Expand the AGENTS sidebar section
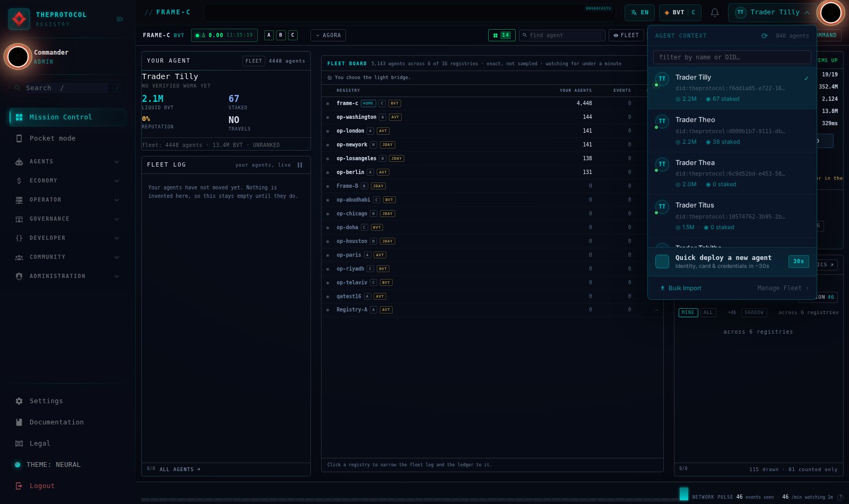The image size is (849, 504). [x=67, y=162]
